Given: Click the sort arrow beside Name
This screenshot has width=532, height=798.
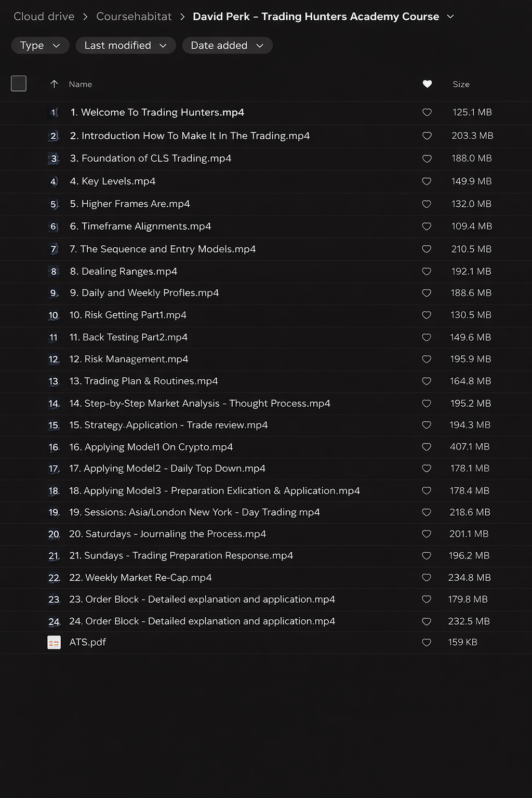Looking at the screenshot, I should coord(54,84).
